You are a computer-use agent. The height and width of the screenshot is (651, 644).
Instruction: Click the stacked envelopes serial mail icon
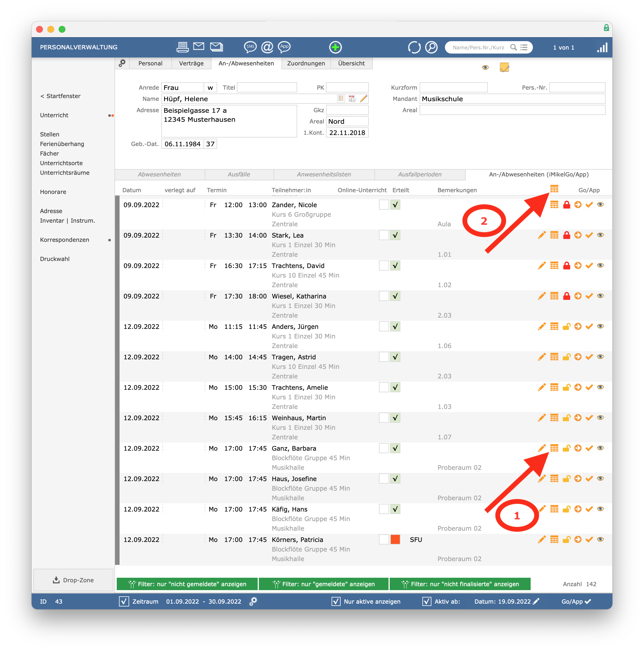click(217, 47)
